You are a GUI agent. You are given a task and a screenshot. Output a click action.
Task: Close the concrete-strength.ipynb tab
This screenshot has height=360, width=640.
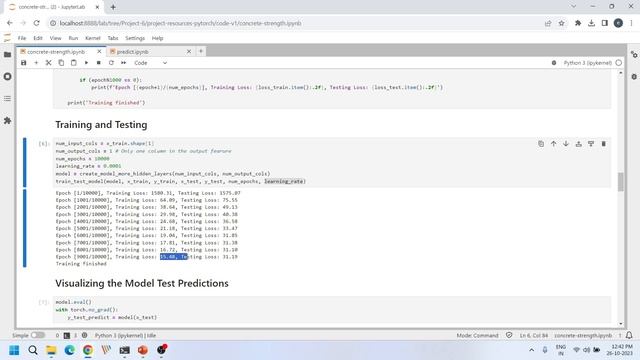(x=99, y=52)
